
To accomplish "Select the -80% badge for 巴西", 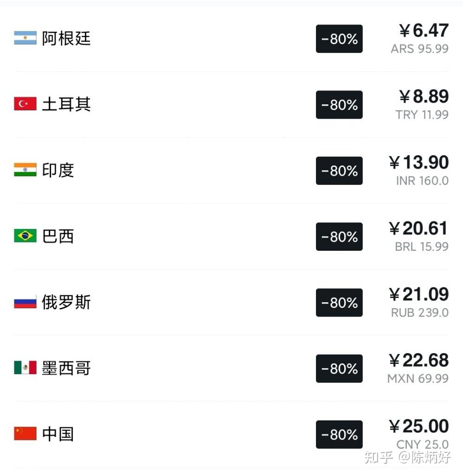I will point(339,236).
